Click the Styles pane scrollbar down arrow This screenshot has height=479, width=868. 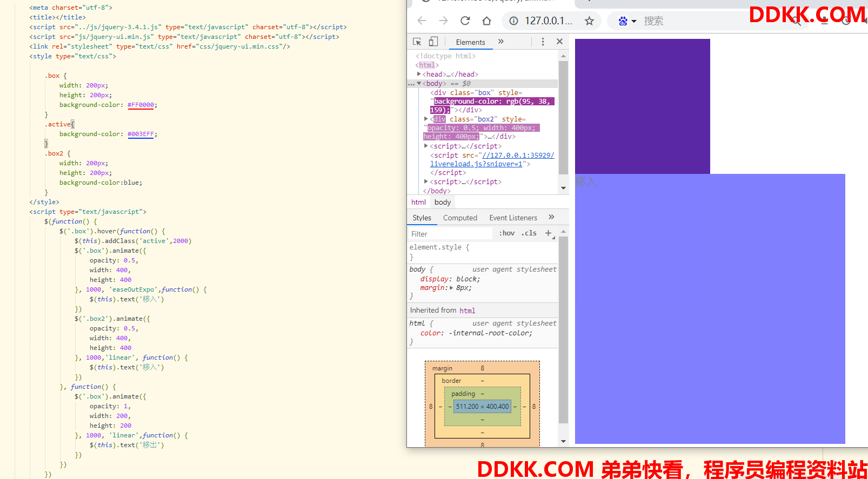coord(563,441)
